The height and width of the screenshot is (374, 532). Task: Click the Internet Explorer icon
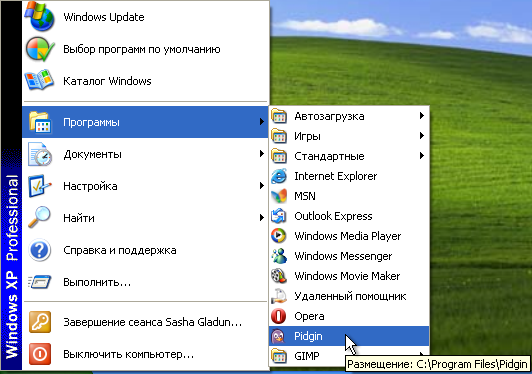279,176
